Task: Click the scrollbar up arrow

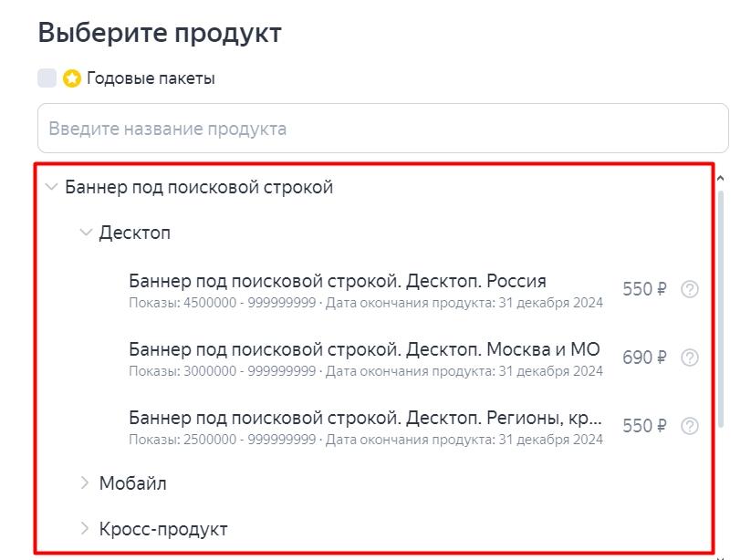Action: coord(721,178)
